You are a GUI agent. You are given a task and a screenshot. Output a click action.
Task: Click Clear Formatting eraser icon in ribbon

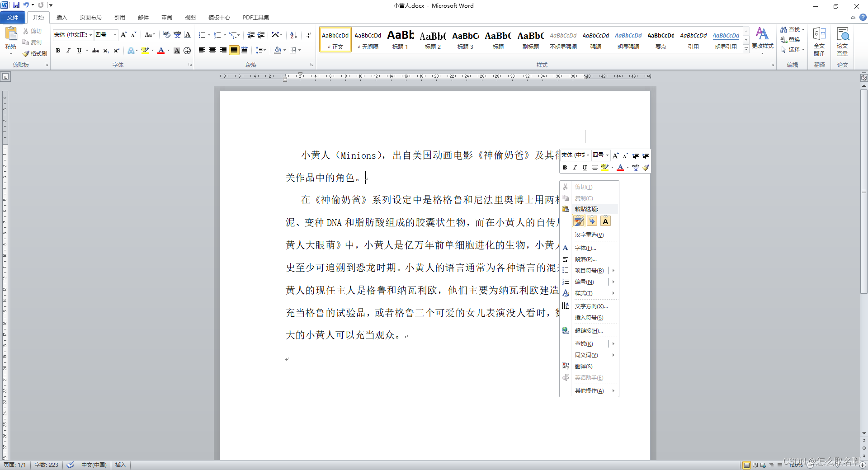(167, 35)
